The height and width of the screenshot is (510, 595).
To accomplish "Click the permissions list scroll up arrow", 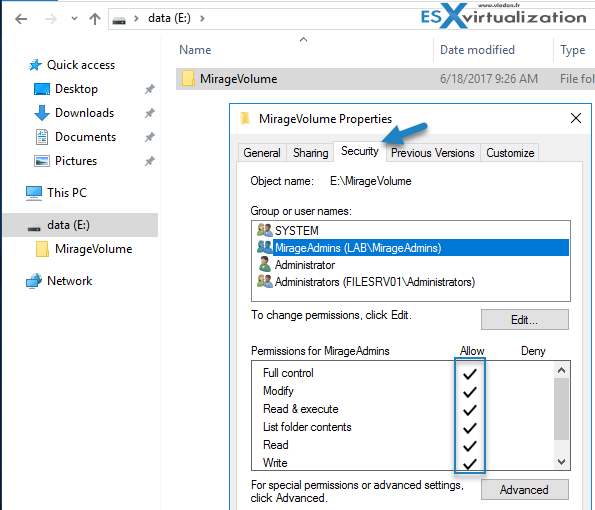I will tap(562, 370).
